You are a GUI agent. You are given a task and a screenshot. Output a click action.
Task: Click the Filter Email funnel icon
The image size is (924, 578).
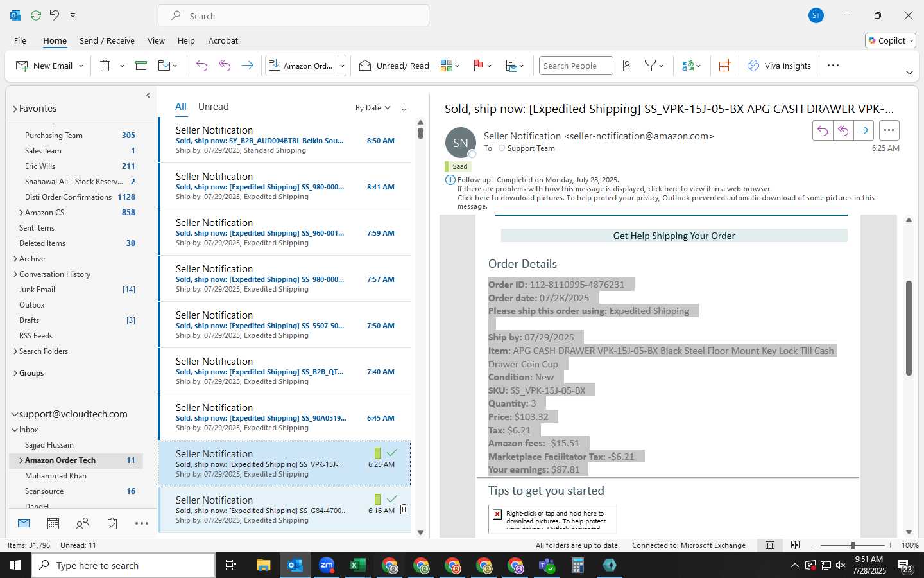tap(650, 66)
